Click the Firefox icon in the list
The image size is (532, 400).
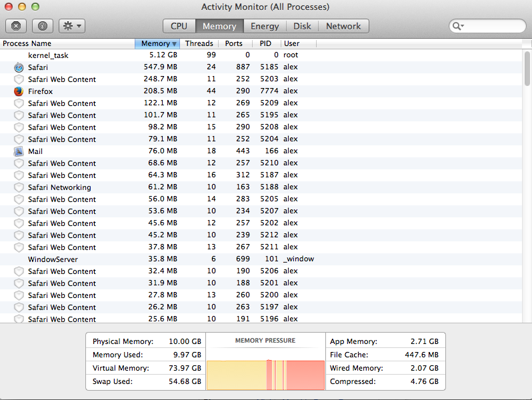coord(19,91)
